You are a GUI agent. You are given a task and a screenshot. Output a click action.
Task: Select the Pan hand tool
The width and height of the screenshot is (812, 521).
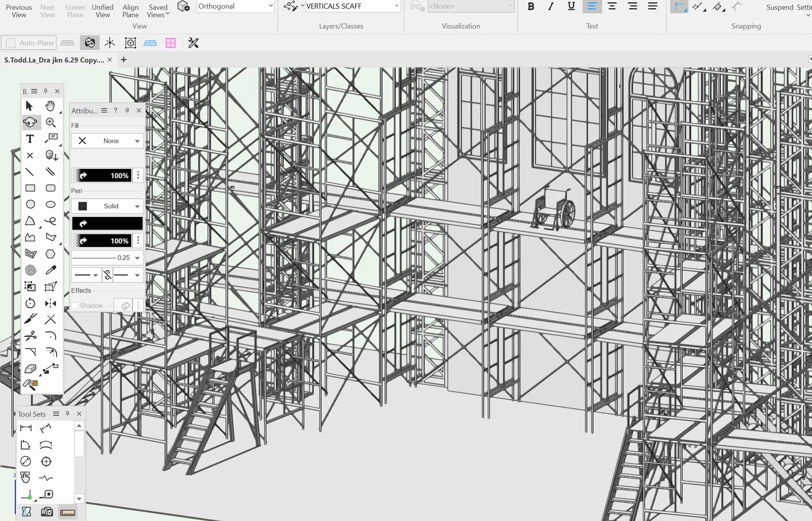(50, 106)
